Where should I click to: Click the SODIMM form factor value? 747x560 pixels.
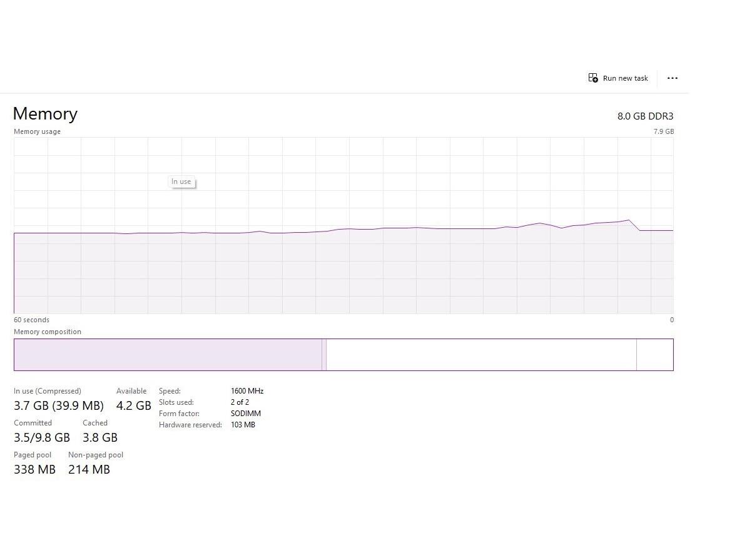[246, 414]
